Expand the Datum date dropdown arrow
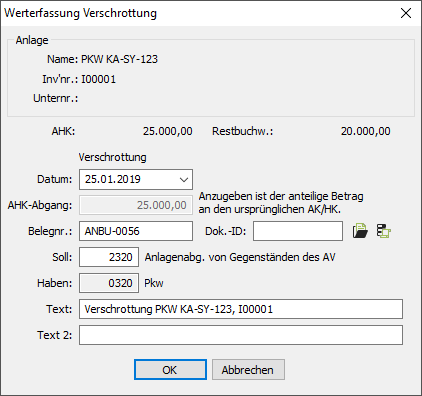 click(x=184, y=180)
